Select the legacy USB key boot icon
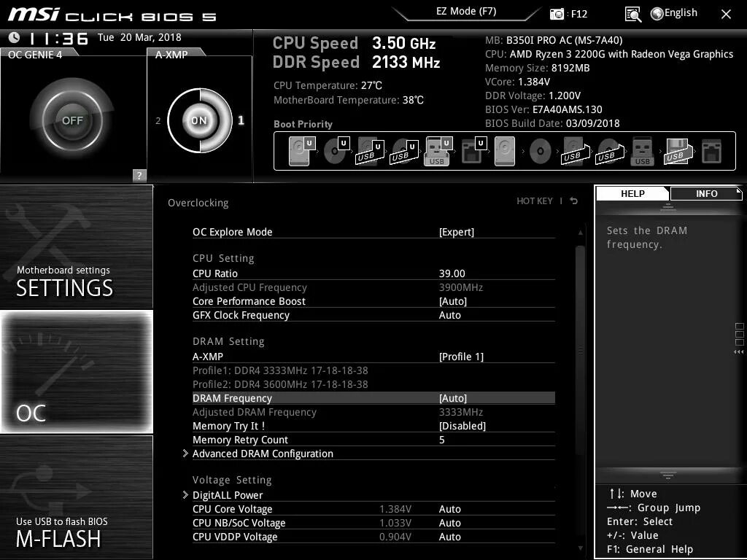The height and width of the screenshot is (560, 747). 642,152
